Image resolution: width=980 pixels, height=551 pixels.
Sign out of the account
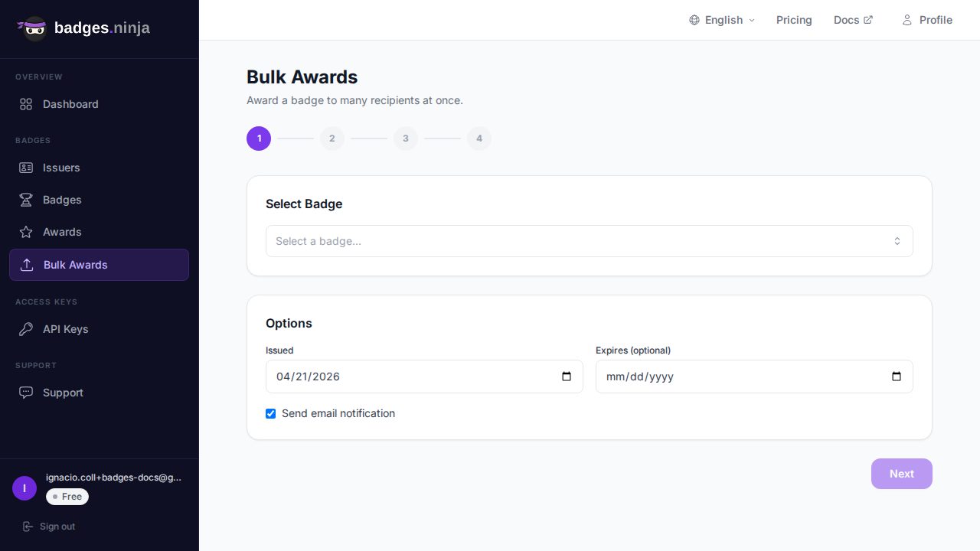point(49,527)
